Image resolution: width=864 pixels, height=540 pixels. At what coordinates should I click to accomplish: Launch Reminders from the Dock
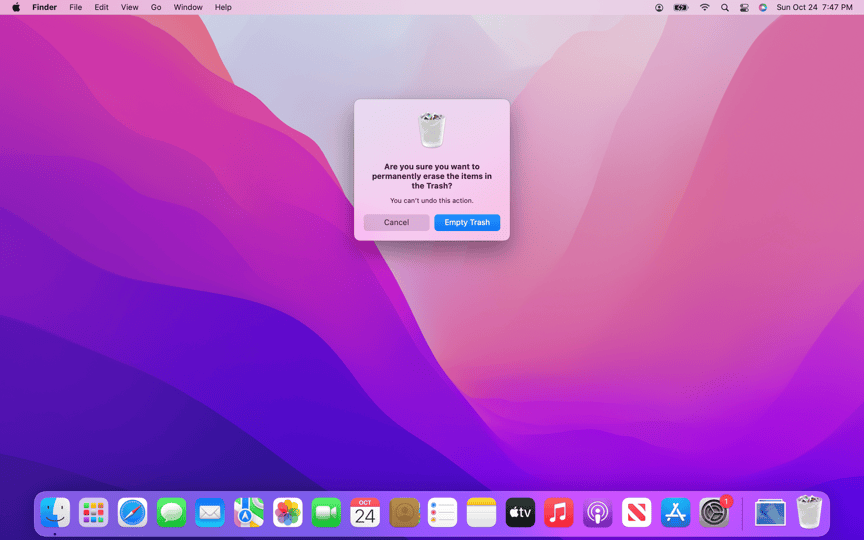coord(442,512)
